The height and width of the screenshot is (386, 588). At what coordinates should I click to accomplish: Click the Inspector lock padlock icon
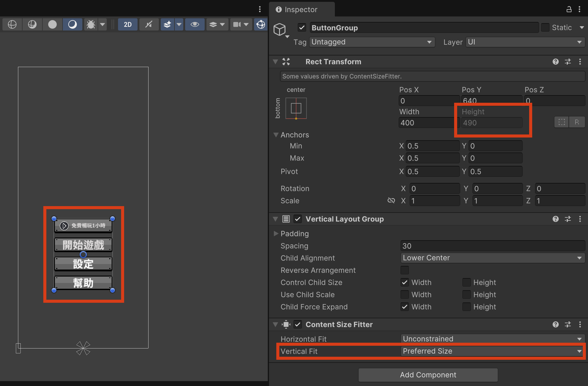pyautogui.click(x=568, y=9)
